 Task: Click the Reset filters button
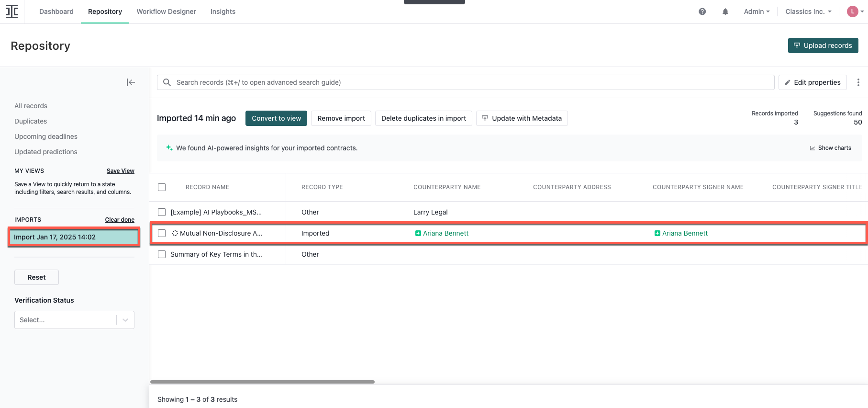pyautogui.click(x=36, y=277)
